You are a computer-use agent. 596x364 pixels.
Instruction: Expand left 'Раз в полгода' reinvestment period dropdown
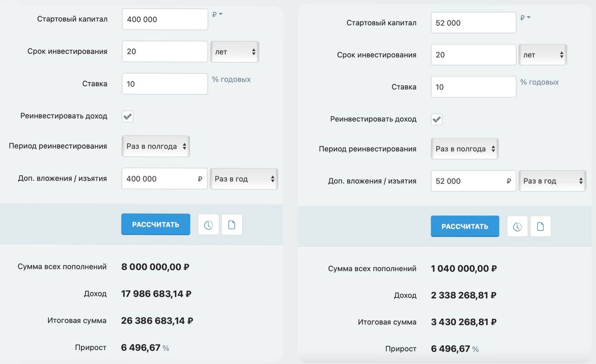(x=156, y=146)
